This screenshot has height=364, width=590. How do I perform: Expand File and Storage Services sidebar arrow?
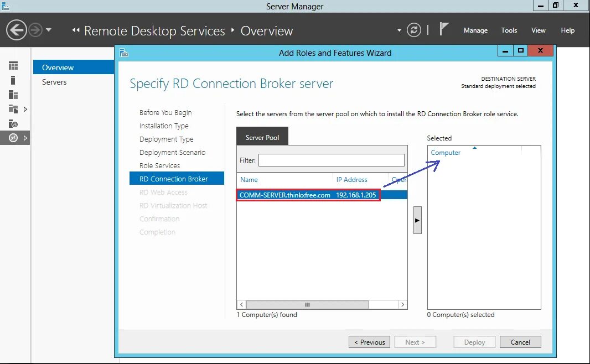[x=25, y=109]
